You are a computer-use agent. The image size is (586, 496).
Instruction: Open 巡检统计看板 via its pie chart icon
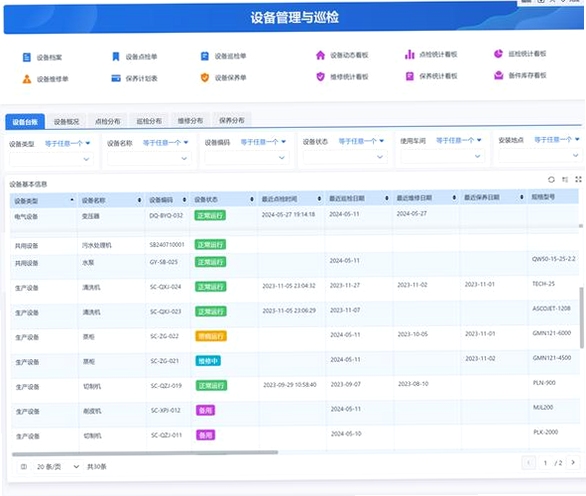tap(499, 54)
